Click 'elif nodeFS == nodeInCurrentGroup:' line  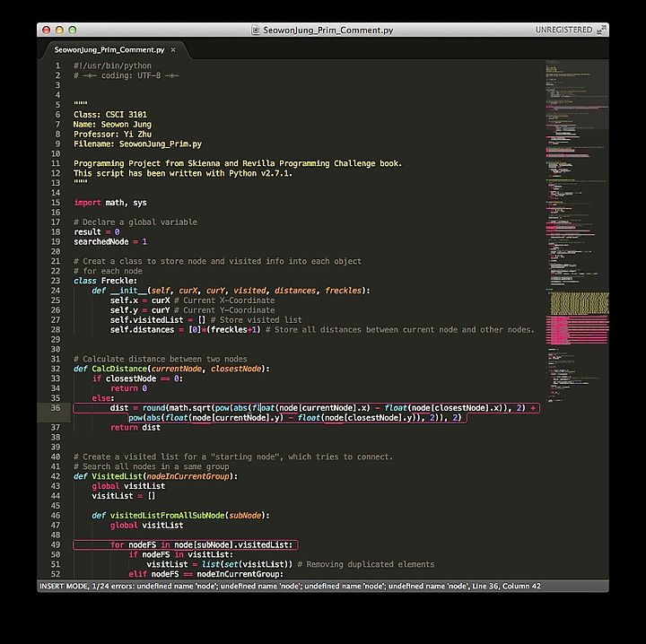(206, 574)
